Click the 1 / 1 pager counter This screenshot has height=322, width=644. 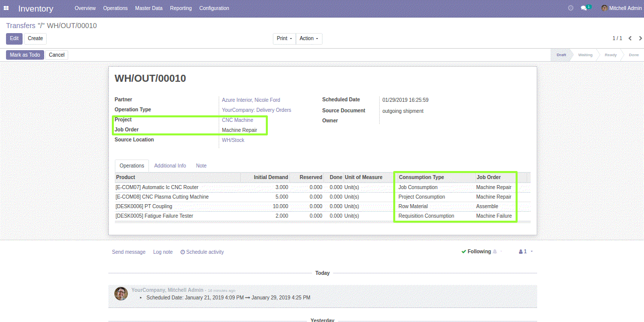tap(617, 38)
